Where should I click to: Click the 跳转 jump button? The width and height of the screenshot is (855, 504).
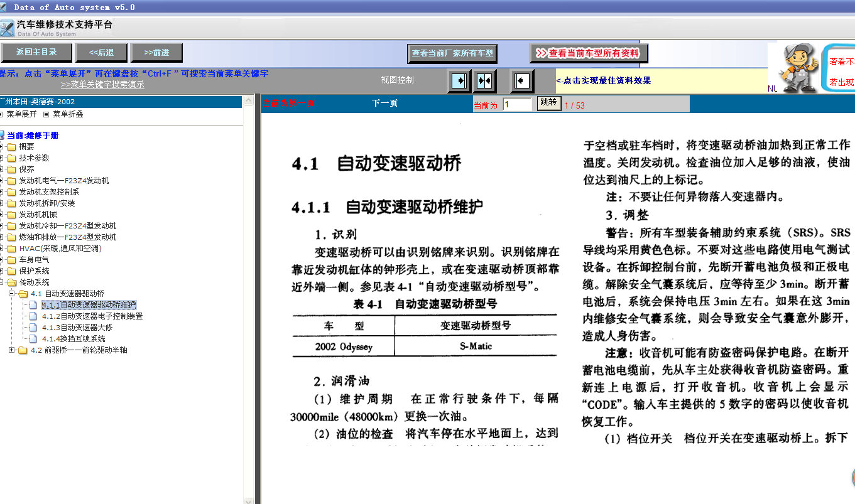coord(548,104)
